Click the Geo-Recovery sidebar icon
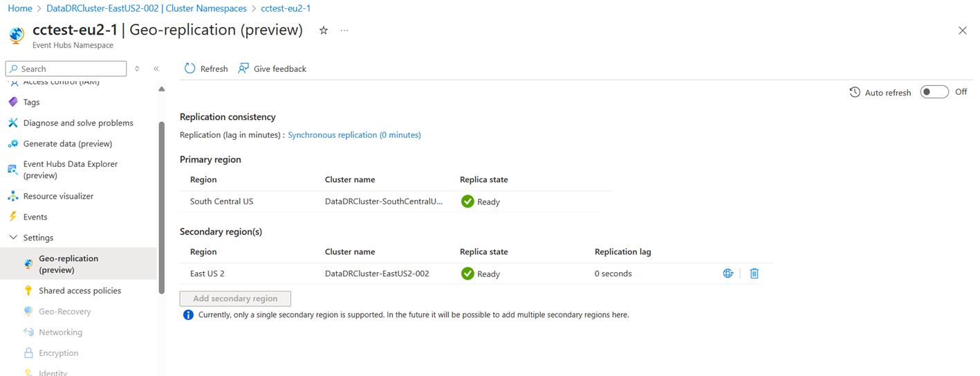The image size is (980, 376). (x=28, y=312)
